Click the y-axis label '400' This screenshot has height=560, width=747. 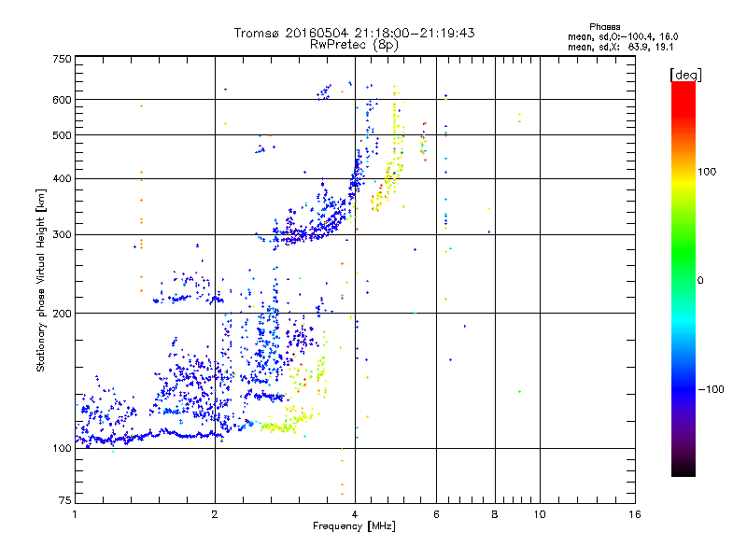pyautogui.click(x=62, y=179)
